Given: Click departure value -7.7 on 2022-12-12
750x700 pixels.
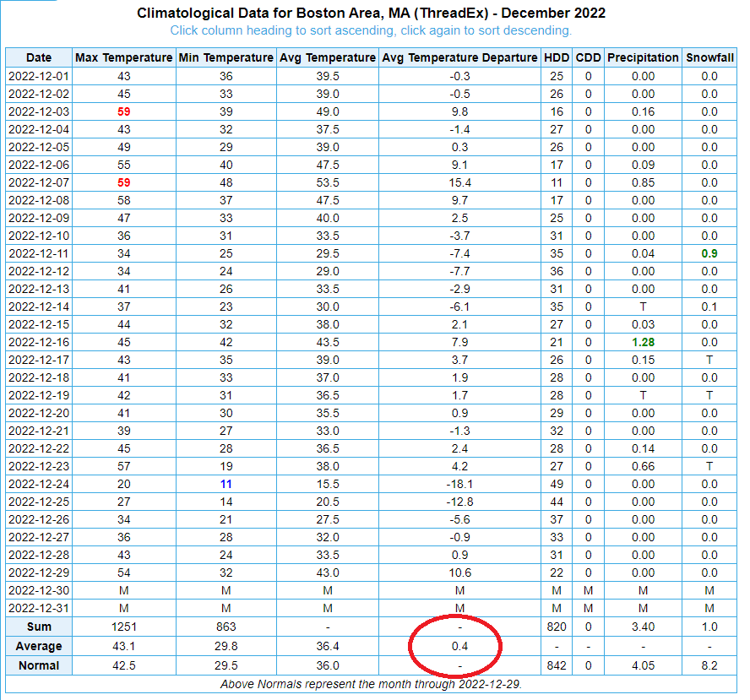Looking at the screenshot, I should point(459,272).
